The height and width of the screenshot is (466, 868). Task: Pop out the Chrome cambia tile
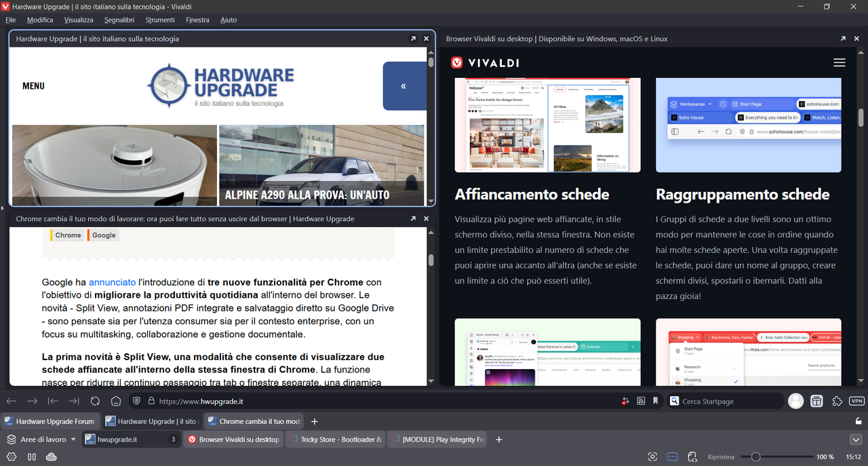pyautogui.click(x=413, y=218)
